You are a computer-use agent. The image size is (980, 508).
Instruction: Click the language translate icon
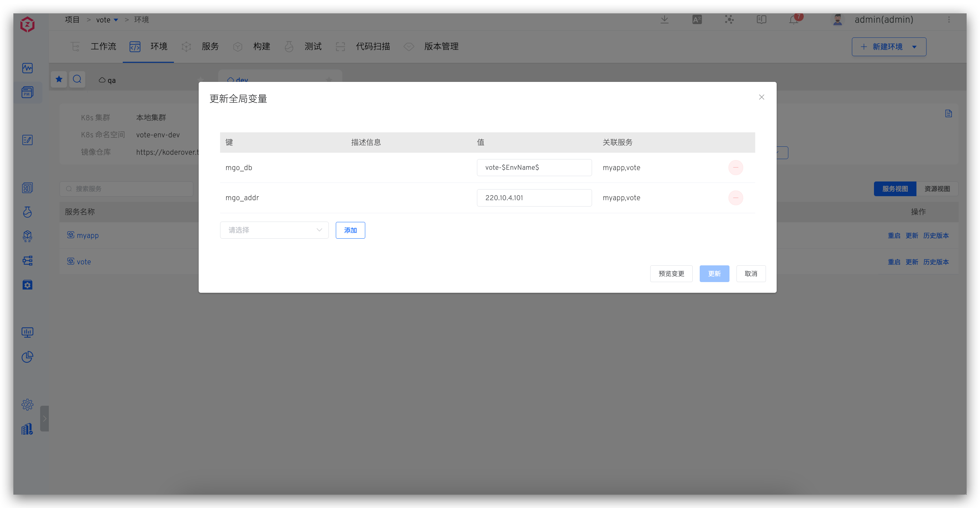(697, 19)
